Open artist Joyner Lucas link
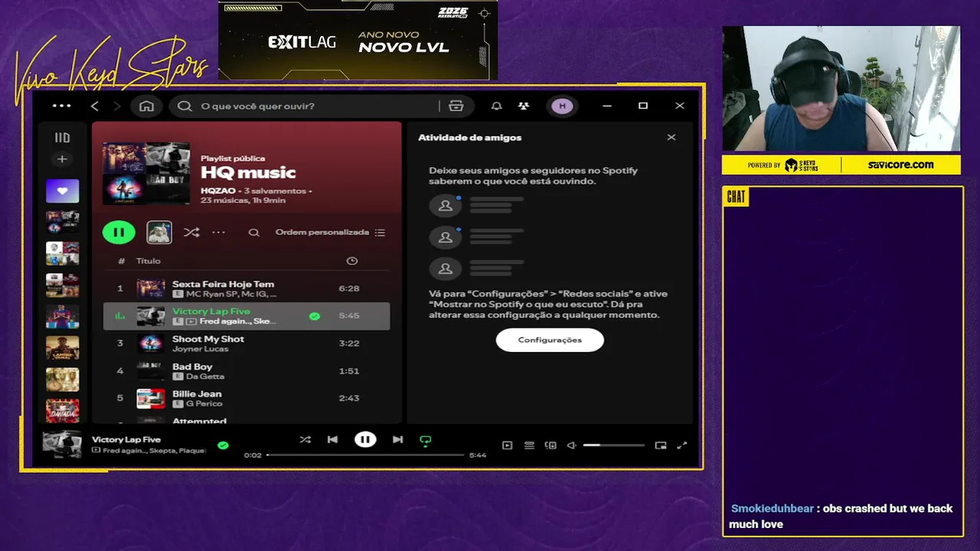Image resolution: width=980 pixels, height=551 pixels. pos(201,349)
